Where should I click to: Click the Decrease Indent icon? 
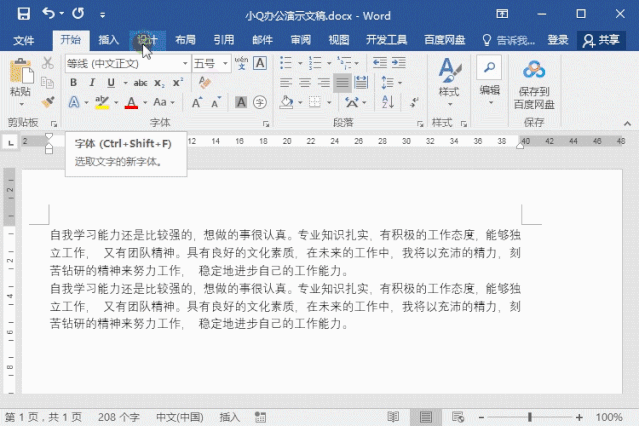[380, 63]
